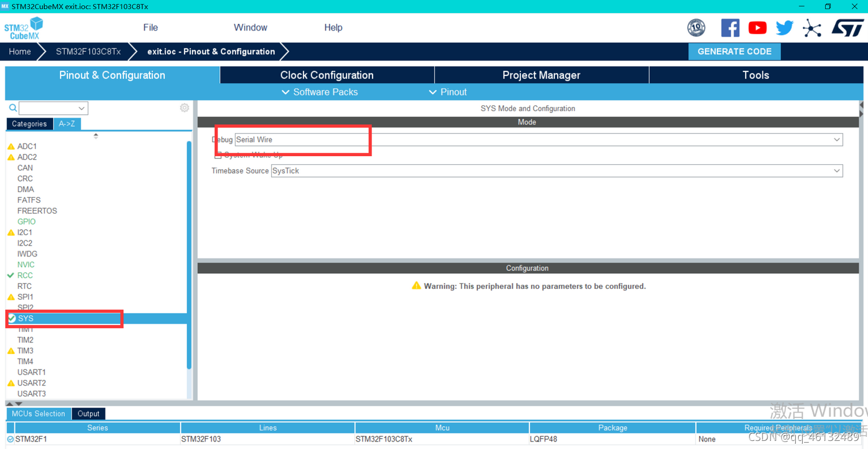Select the IWDG peripheral
868x449 pixels.
pyautogui.click(x=28, y=254)
